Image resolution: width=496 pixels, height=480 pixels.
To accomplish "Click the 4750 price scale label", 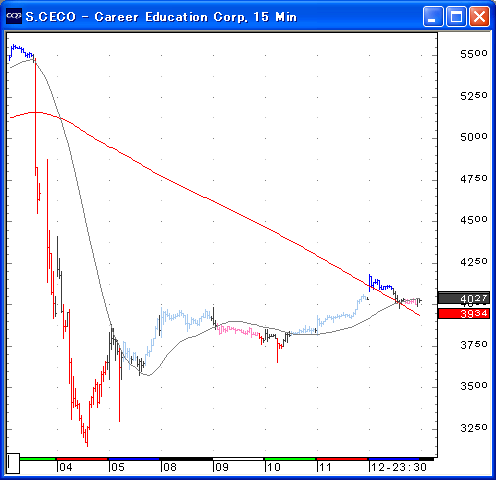I will (474, 179).
